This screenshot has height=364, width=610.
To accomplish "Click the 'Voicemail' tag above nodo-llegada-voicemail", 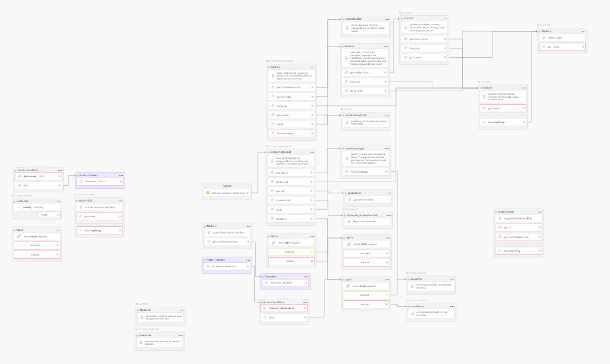I will pyautogui.click(x=350, y=209).
